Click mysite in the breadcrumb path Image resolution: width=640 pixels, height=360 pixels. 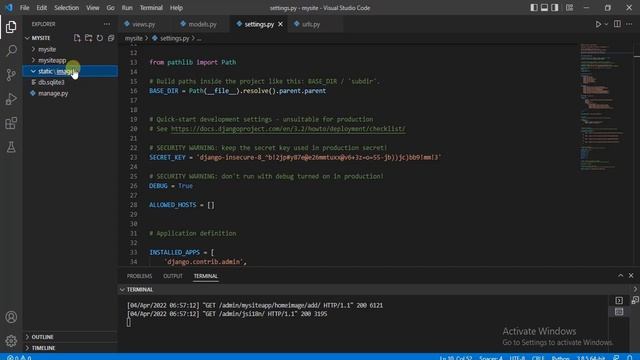coord(134,38)
